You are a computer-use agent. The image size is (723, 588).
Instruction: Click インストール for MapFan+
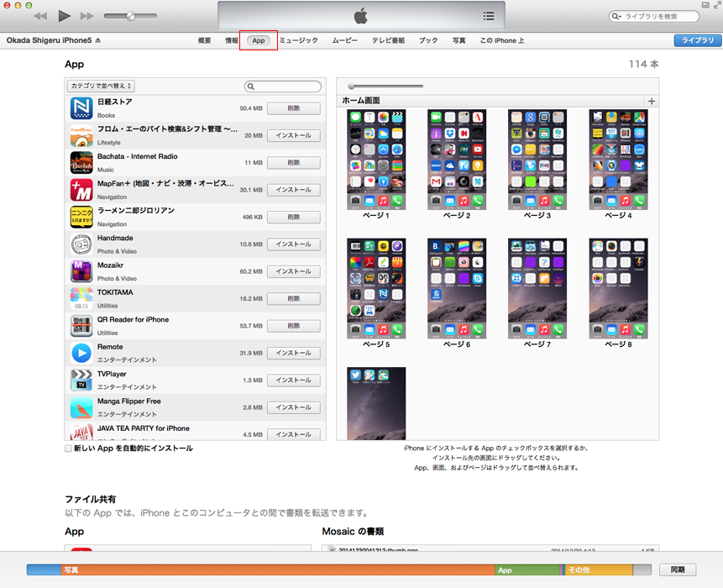click(294, 190)
